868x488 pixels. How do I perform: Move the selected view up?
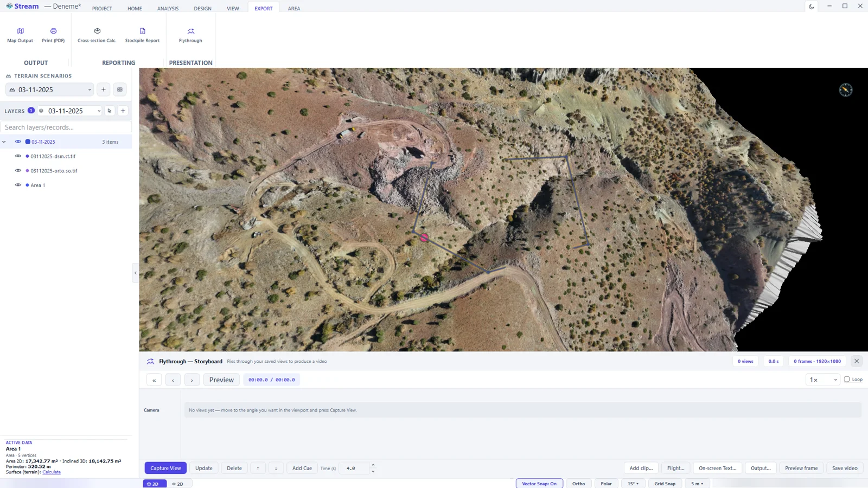pyautogui.click(x=258, y=468)
